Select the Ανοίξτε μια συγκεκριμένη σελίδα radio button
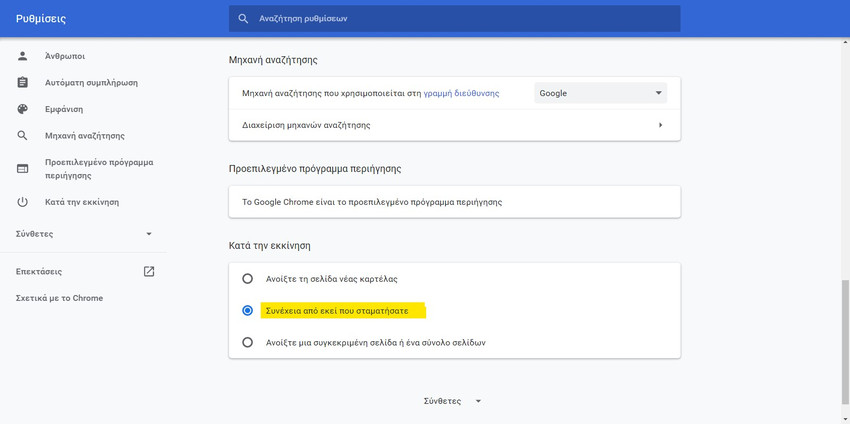 (x=247, y=343)
